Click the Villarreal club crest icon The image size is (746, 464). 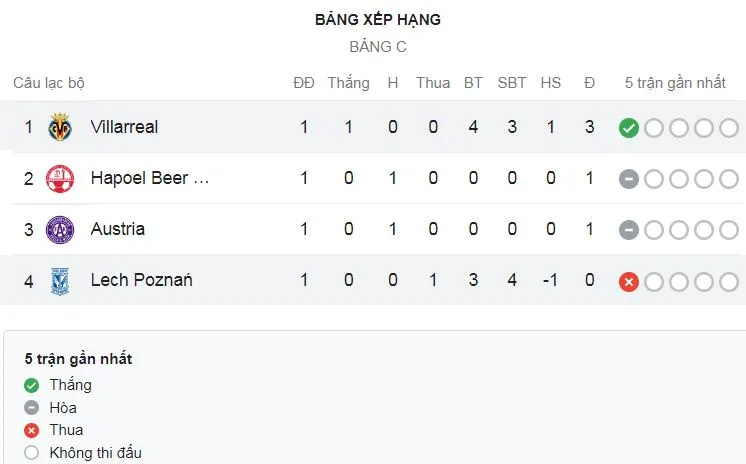pos(61,127)
